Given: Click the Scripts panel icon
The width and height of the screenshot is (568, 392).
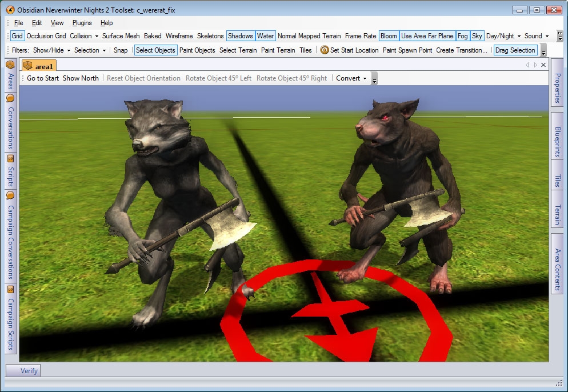Looking at the screenshot, I should coord(10,158).
